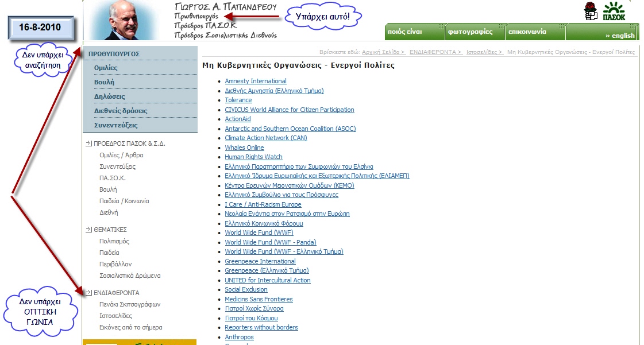
Task: Open Συνεντεύξεις under ΠΡΟΕΔΡΟΣ ΠΑΣΟΚ
Action: [117, 166]
